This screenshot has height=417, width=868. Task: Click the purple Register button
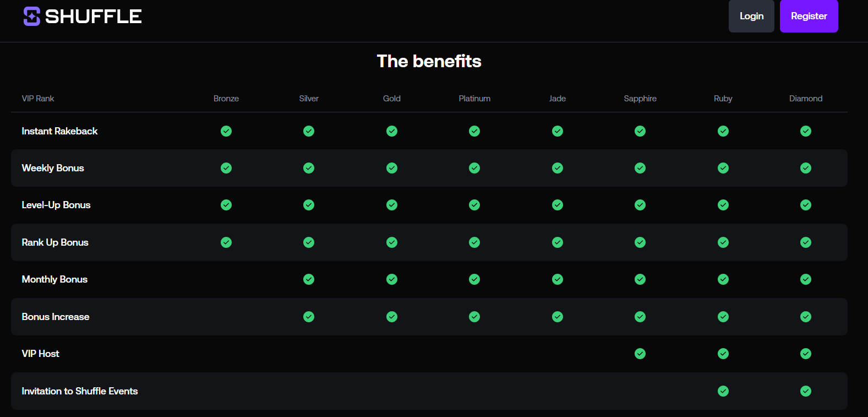pyautogui.click(x=809, y=16)
